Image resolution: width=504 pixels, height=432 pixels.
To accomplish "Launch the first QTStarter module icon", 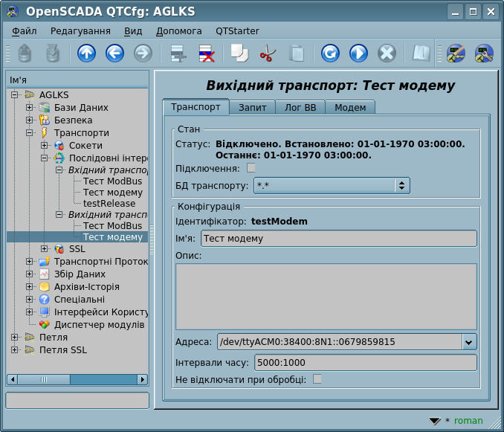I will [456, 54].
